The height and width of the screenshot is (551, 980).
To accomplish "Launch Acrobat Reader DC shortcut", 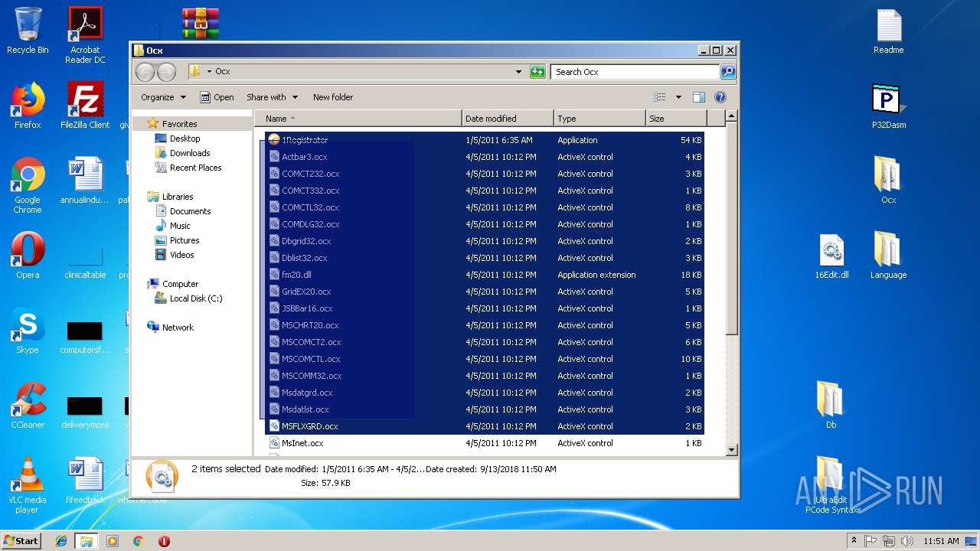I will pyautogui.click(x=85, y=34).
